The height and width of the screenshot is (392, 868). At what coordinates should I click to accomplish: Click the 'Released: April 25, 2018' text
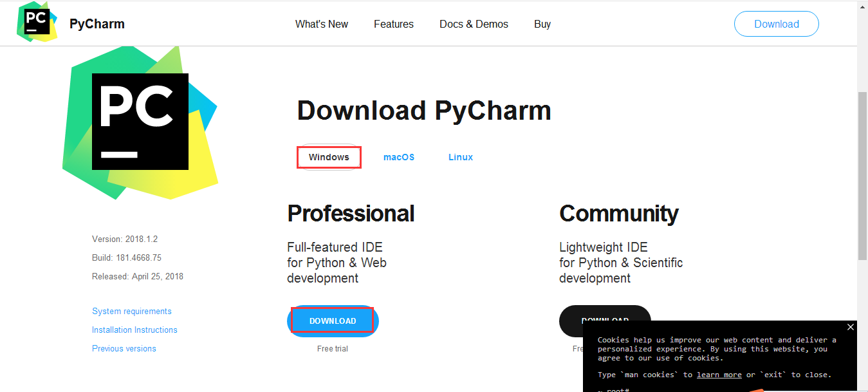click(138, 276)
